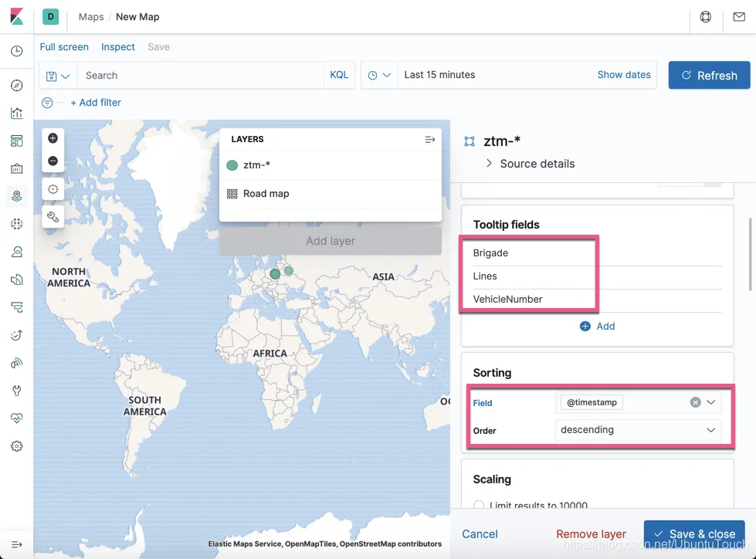Click Save & close button
Image resolution: width=756 pixels, height=559 pixels.
click(694, 534)
